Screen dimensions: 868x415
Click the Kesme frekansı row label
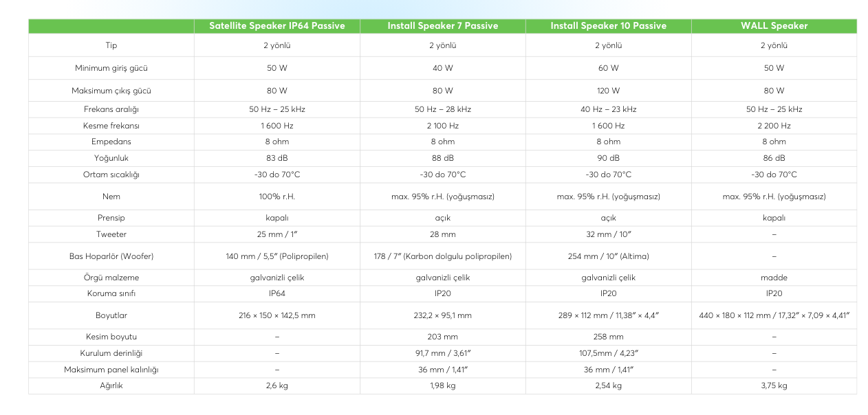(111, 126)
